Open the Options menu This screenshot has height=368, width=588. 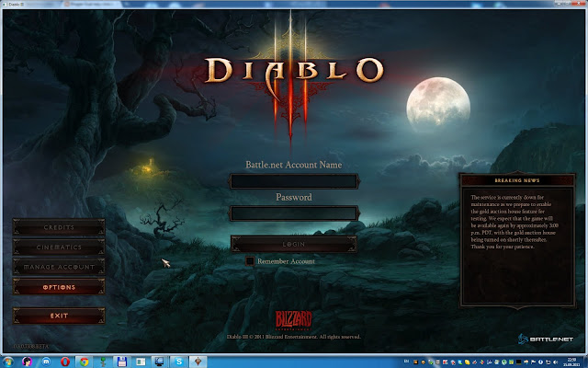(59, 287)
